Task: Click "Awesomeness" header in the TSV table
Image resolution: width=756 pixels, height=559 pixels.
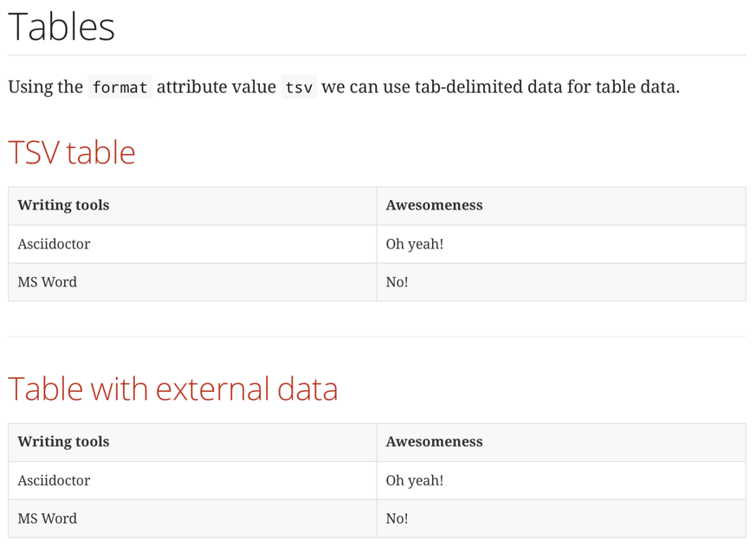Action: tap(434, 206)
